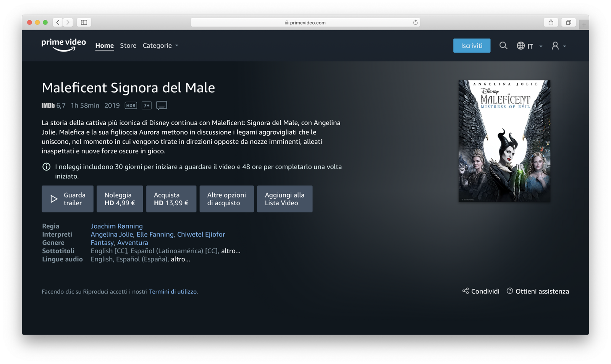Open Termini di utilizzo link
Viewport: 611px width, 364px height.
(x=173, y=292)
